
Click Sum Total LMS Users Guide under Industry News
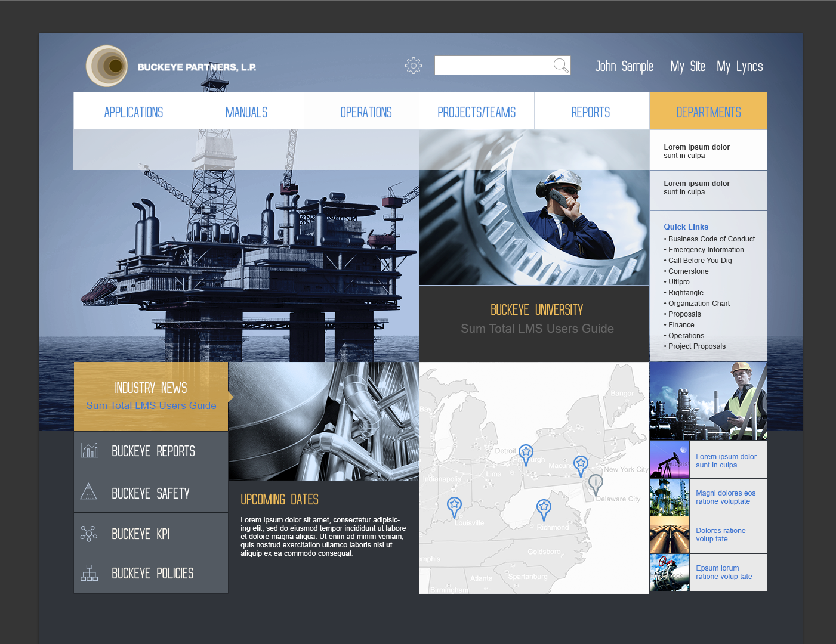(x=151, y=405)
